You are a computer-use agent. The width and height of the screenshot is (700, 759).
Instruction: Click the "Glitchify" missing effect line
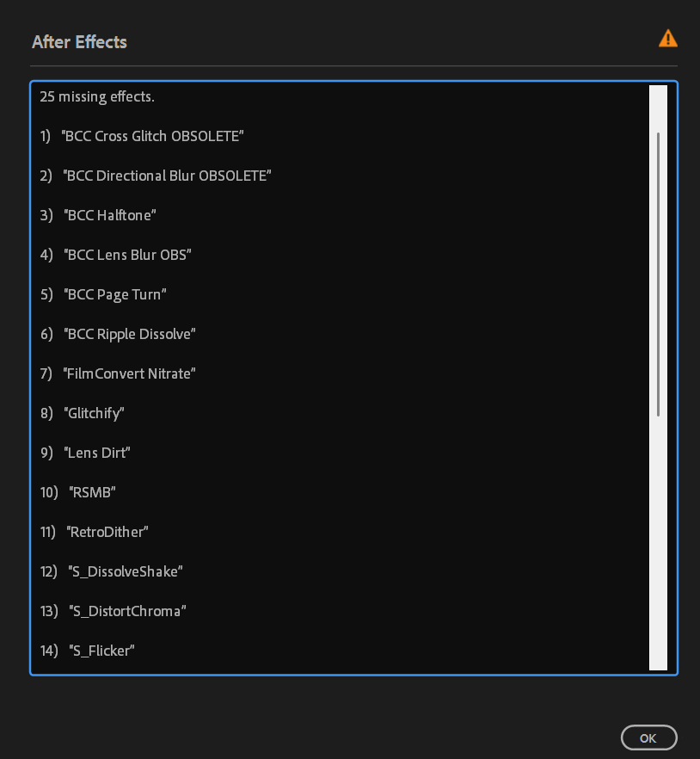(94, 413)
